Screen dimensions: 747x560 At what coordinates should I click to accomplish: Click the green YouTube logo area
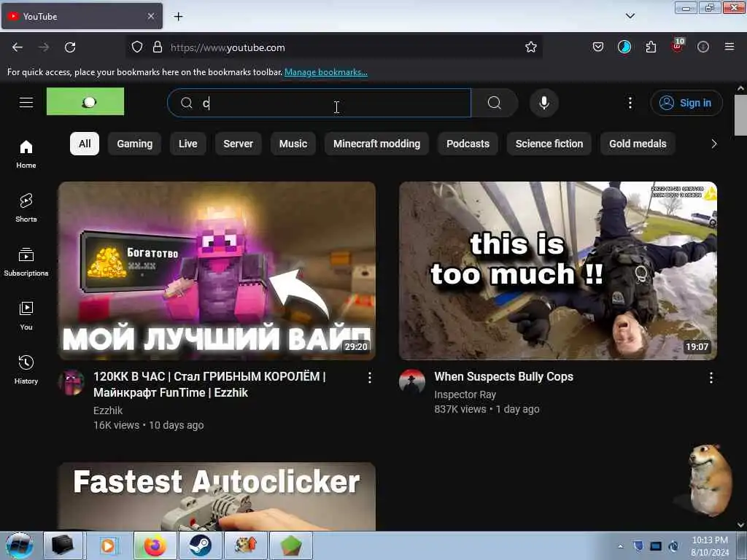[85, 101]
